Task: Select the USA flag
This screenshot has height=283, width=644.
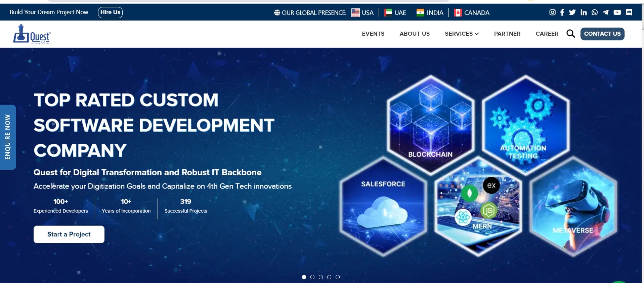Action: point(355,13)
